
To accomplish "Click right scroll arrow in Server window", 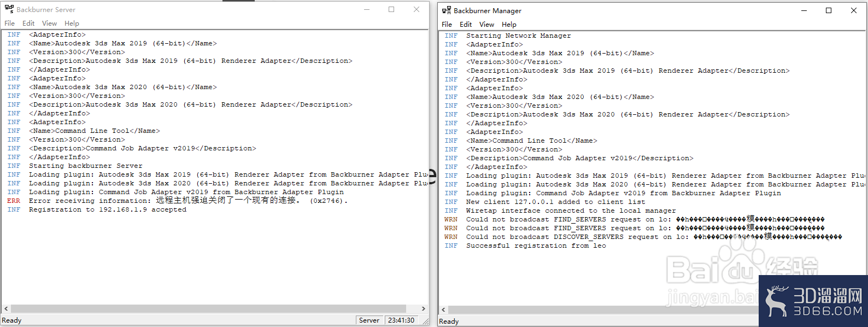I will coord(423,309).
